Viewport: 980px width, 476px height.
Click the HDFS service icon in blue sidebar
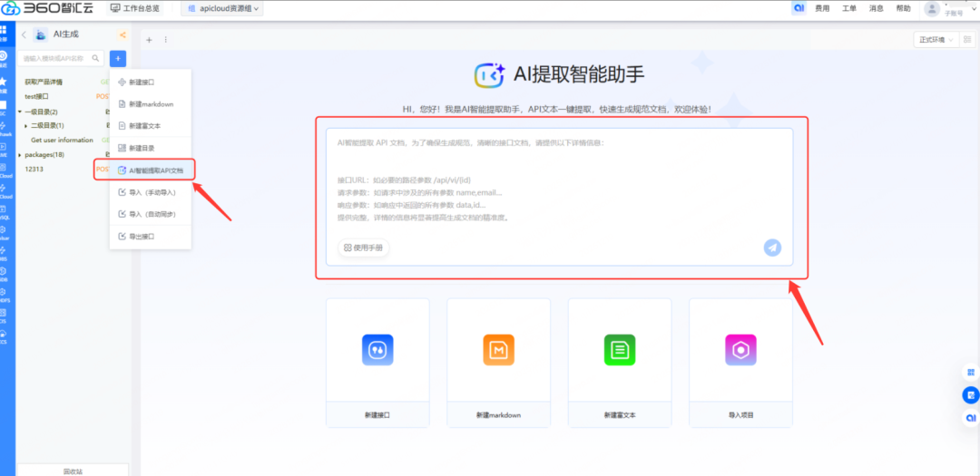4,294
